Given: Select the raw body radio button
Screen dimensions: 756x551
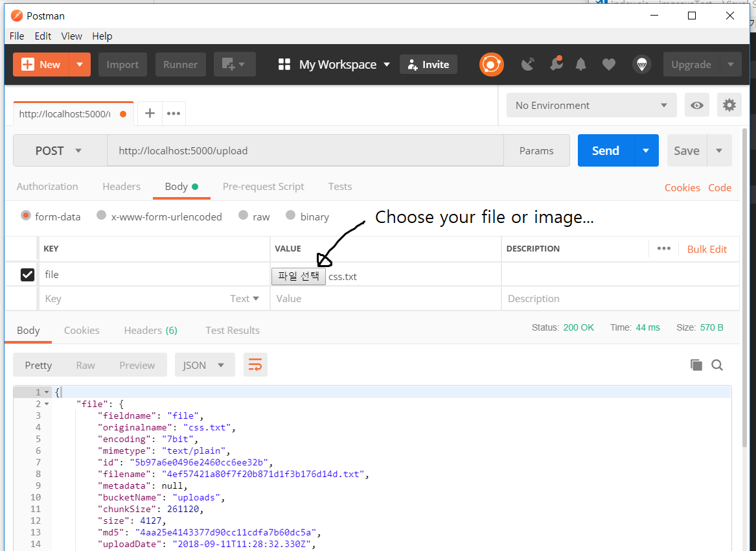Looking at the screenshot, I should pos(243,215).
